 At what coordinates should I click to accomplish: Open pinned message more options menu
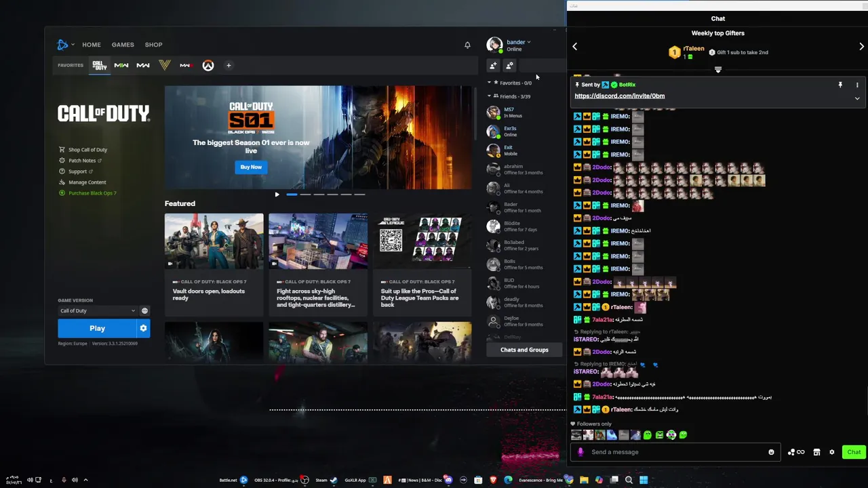point(857,85)
